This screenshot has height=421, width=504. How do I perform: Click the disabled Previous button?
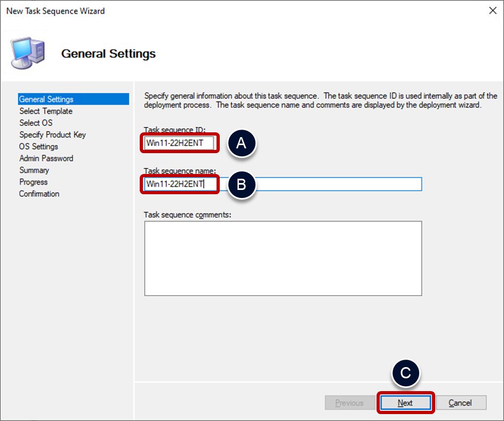tap(350, 402)
